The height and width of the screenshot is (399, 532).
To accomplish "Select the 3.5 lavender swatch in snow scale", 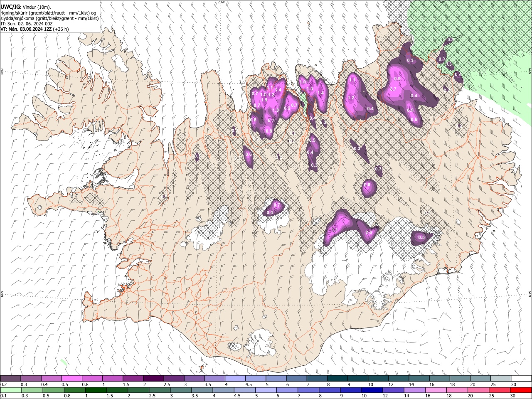I will [214, 379].
